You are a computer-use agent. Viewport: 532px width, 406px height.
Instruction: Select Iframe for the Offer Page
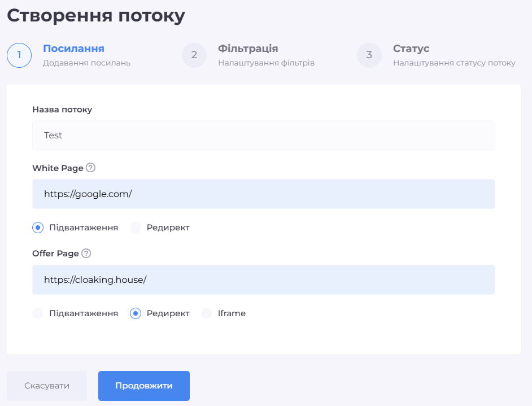click(x=207, y=313)
